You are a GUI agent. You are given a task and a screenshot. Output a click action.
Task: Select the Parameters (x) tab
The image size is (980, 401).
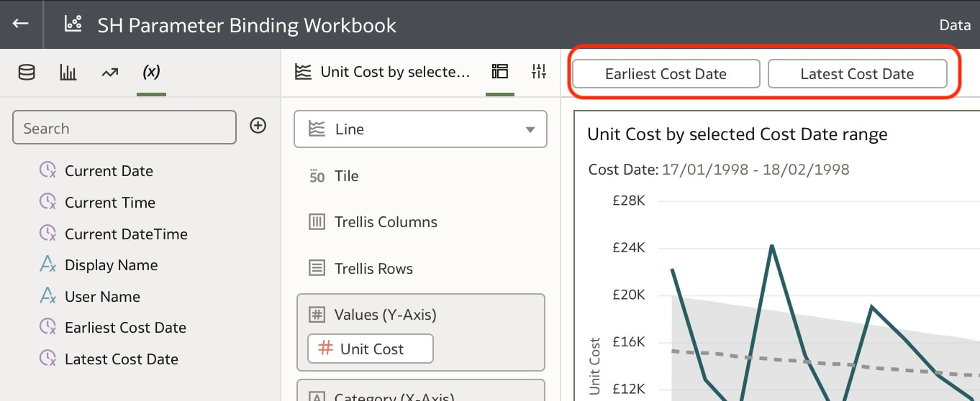(x=151, y=72)
